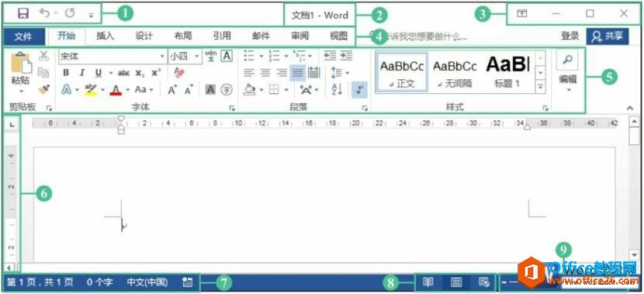
Task: Toggle show paragraph marks
Action: [359, 89]
